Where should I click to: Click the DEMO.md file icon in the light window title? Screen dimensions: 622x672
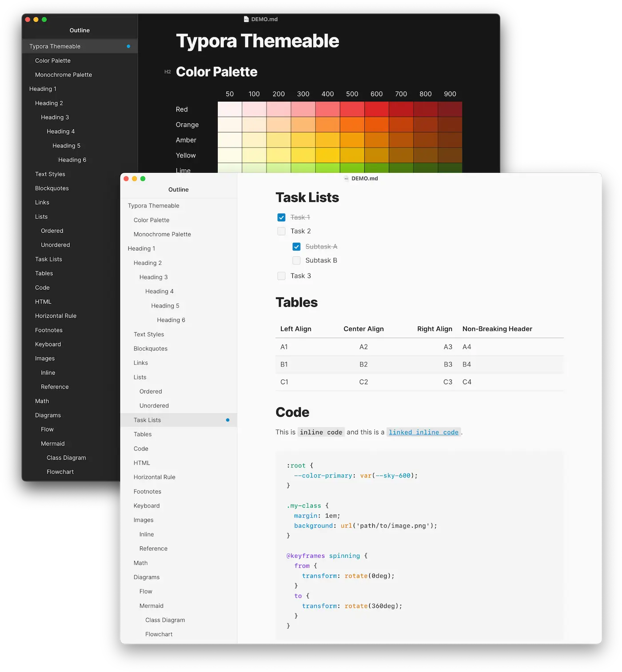[347, 179]
